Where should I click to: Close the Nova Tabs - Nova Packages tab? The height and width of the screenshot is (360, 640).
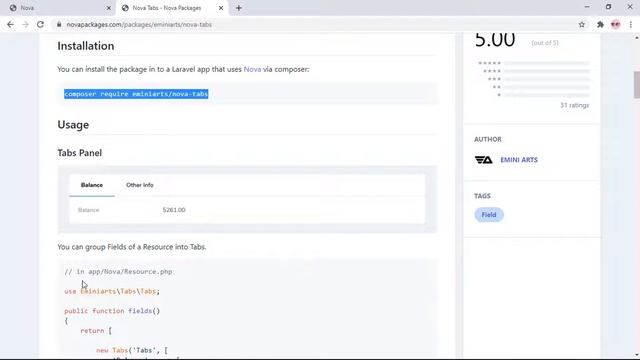221,8
